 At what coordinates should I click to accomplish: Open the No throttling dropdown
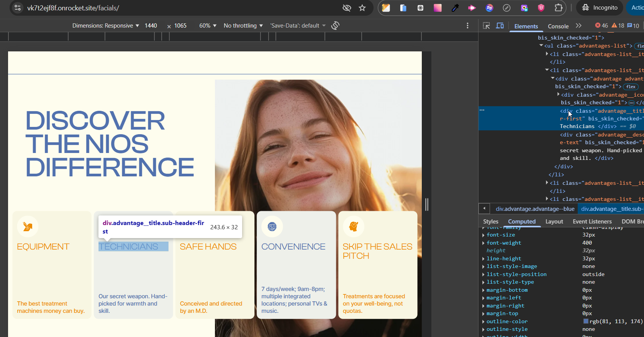[x=243, y=26]
